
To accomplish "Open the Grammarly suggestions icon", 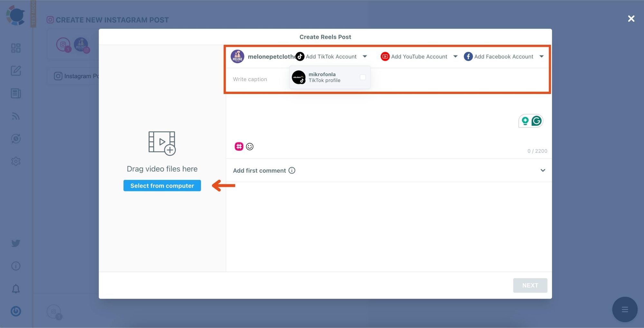I will [537, 120].
